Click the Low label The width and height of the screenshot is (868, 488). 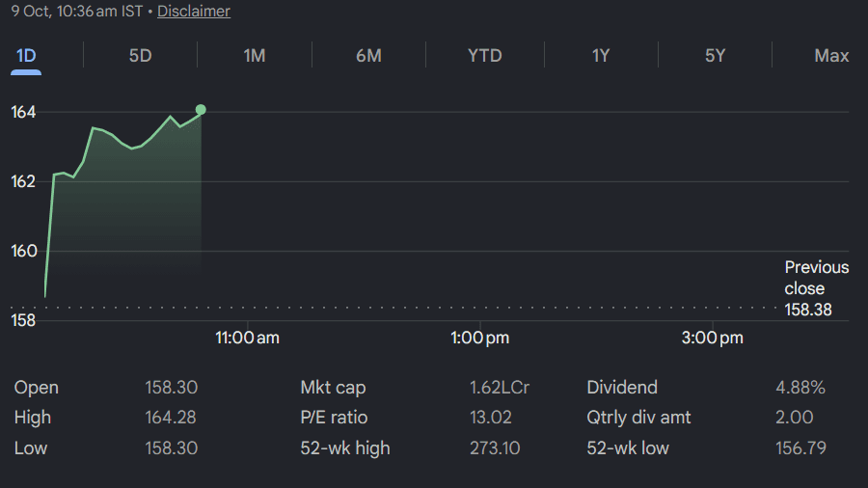tap(31, 447)
